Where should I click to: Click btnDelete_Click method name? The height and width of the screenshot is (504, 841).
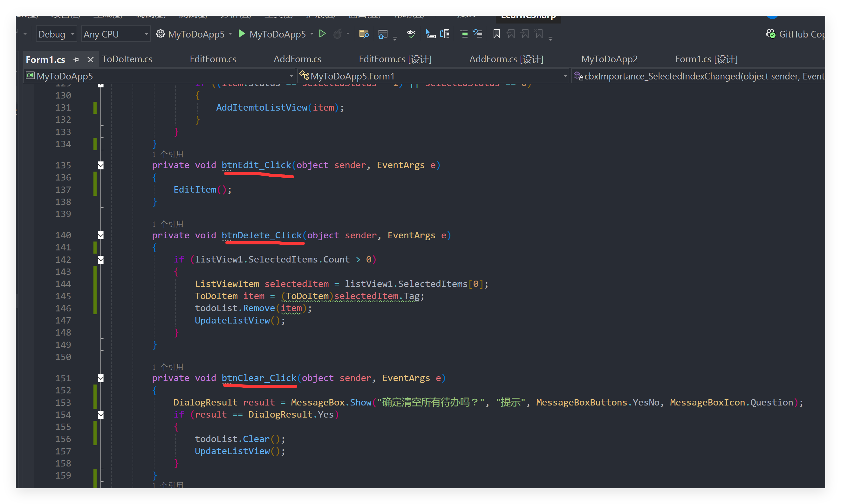[262, 235]
